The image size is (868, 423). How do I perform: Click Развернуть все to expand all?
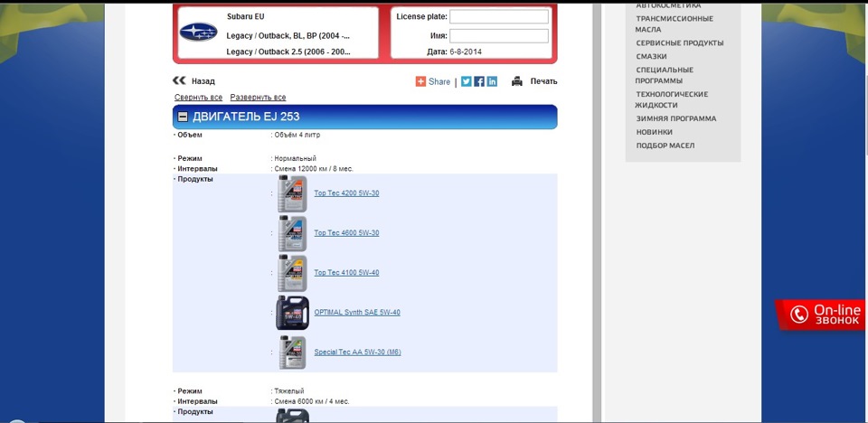[x=258, y=98]
